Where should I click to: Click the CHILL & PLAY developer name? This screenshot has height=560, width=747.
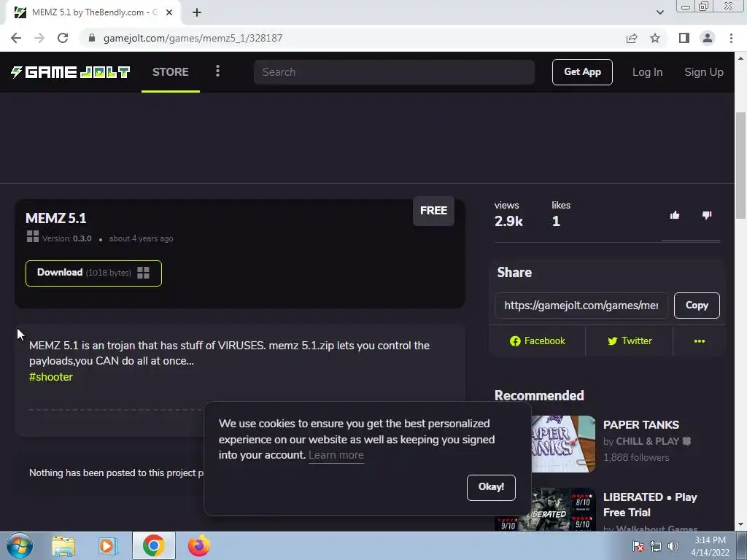click(x=648, y=441)
